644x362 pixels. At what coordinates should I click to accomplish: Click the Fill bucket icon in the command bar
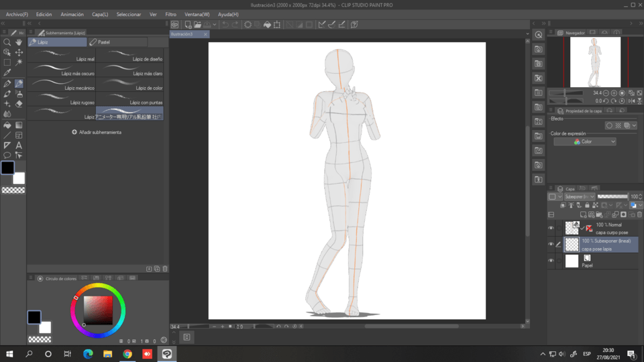coord(267,25)
